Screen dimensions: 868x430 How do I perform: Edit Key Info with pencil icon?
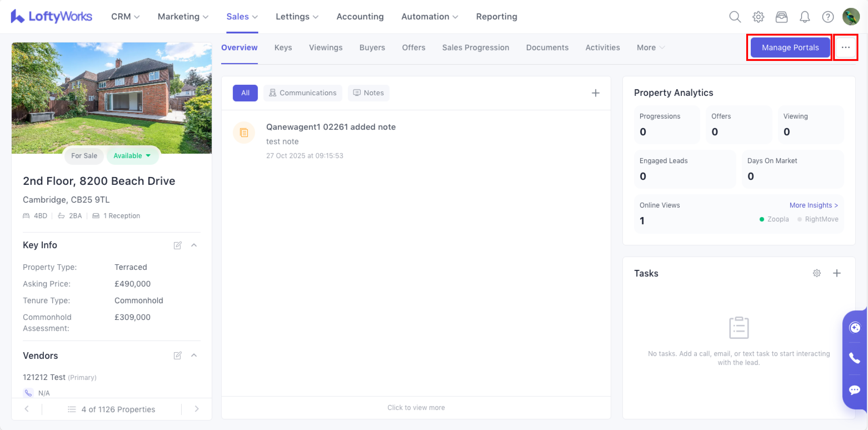[178, 245]
